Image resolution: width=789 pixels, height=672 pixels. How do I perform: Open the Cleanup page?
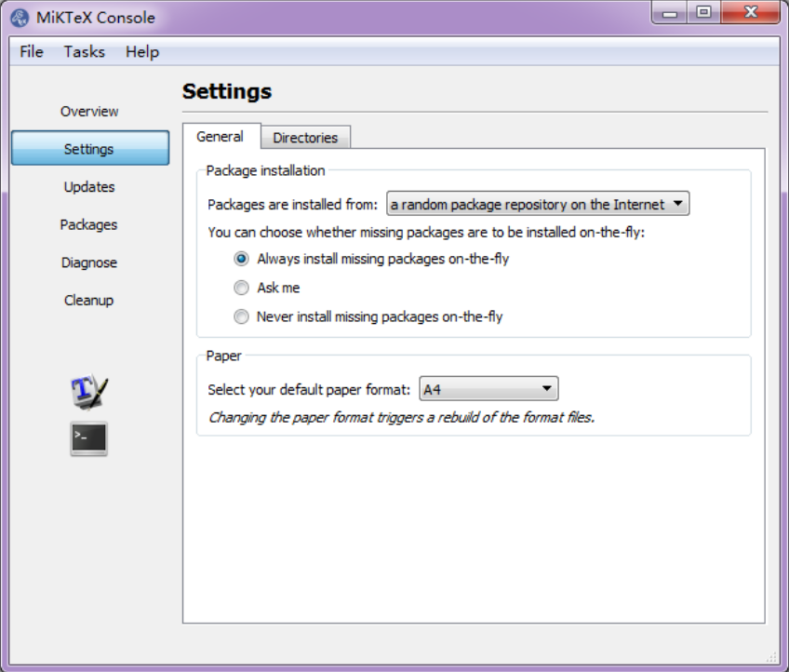pyautogui.click(x=88, y=300)
